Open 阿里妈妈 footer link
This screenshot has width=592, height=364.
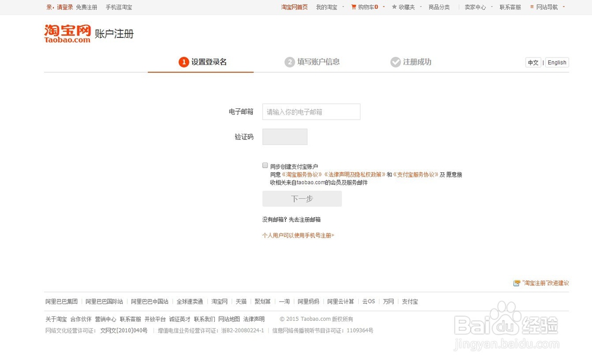coord(308,301)
